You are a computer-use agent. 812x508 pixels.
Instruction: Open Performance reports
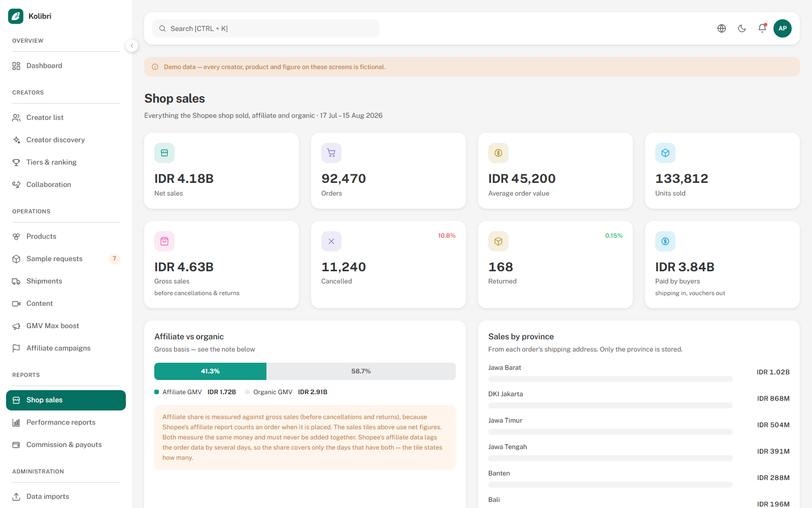(x=66, y=422)
